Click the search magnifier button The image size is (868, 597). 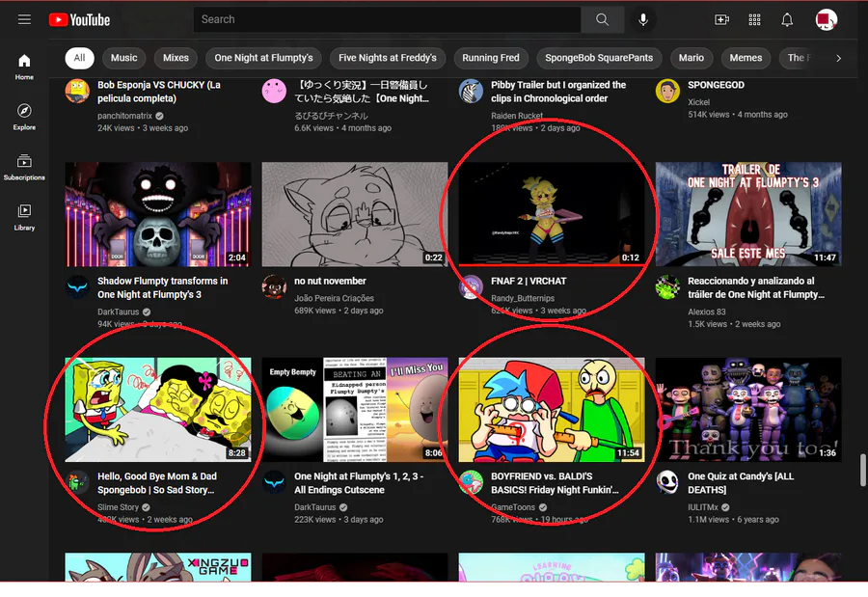602,20
